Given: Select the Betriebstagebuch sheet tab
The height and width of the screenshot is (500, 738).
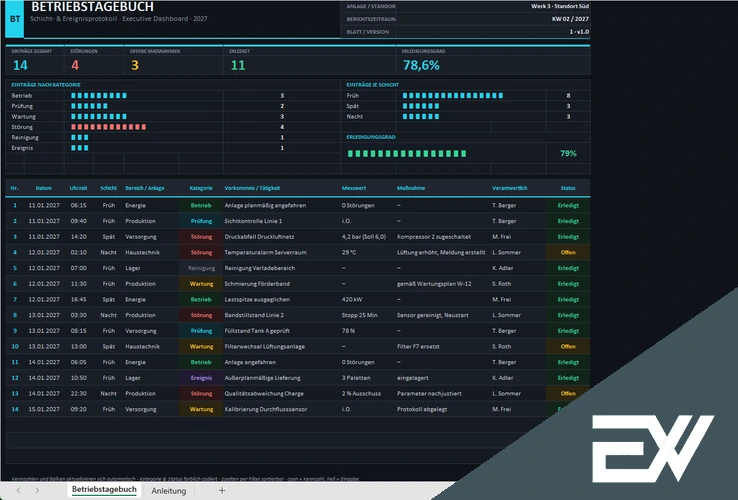Looking at the screenshot, I should coord(104,490).
